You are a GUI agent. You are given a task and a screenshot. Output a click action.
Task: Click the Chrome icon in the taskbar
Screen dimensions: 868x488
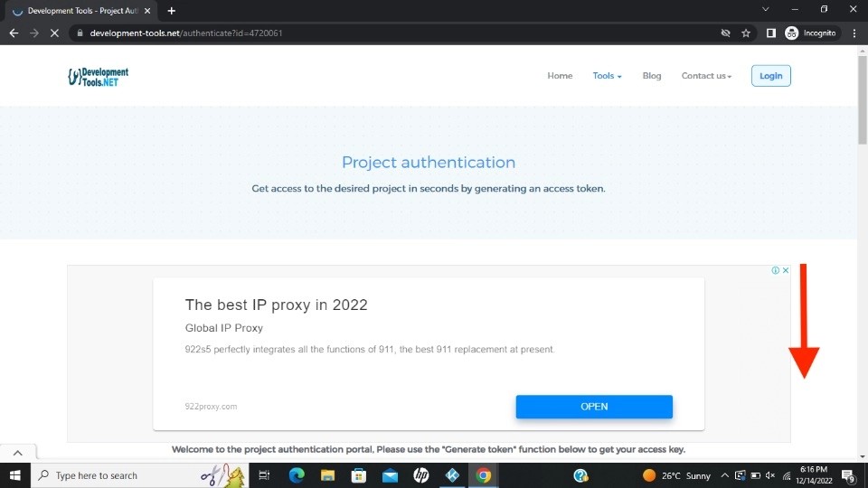tap(483, 475)
